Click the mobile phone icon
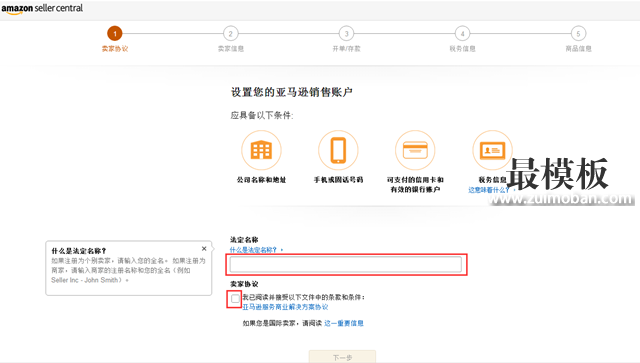640x363 pixels. point(338,150)
